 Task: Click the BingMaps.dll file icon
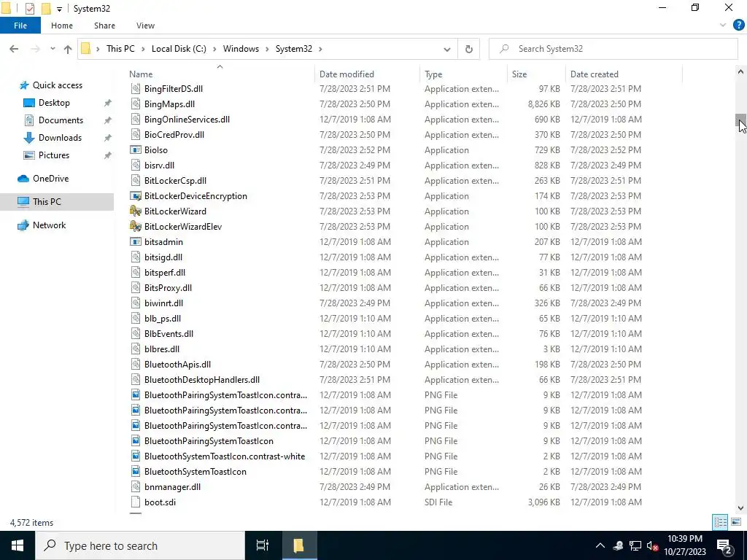[136, 104]
